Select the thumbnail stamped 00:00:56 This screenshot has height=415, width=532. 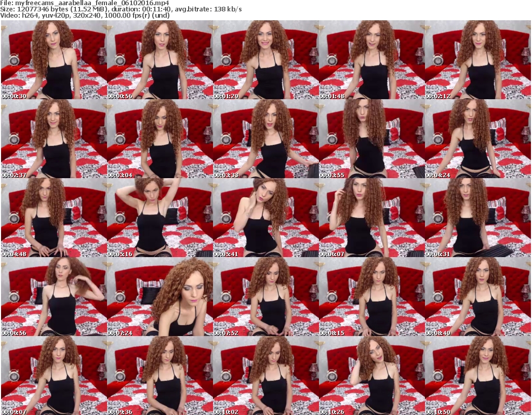pos(160,60)
